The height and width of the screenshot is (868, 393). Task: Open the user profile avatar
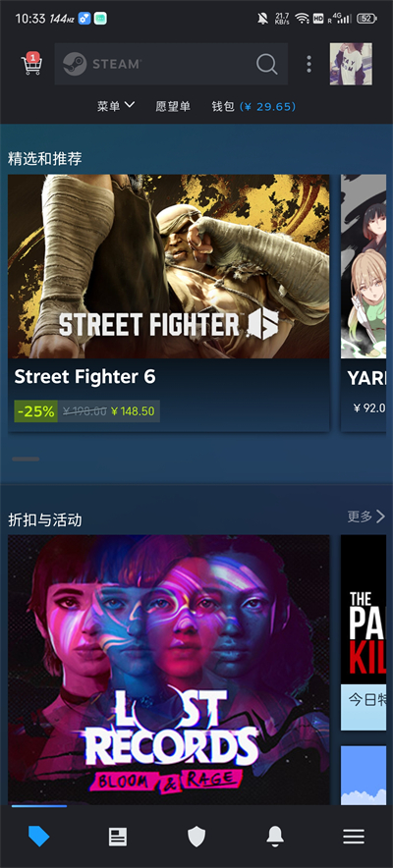pos(351,64)
